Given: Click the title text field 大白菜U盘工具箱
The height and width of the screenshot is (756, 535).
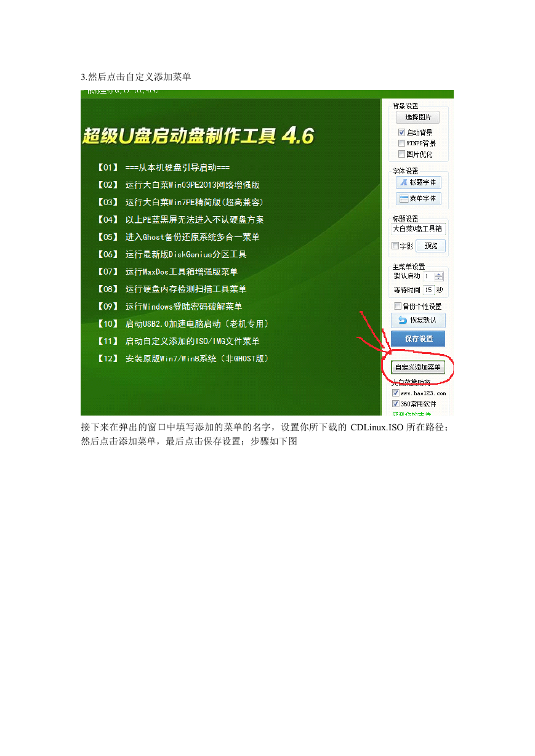Looking at the screenshot, I should 419,228.
